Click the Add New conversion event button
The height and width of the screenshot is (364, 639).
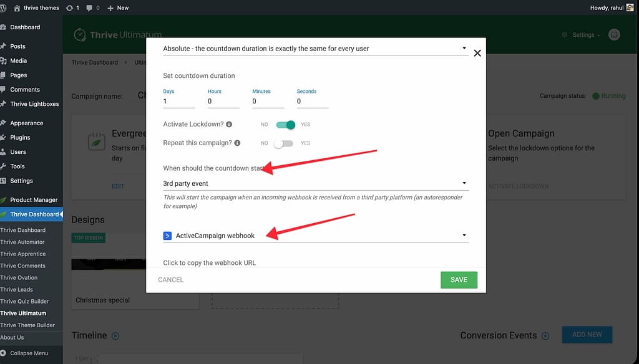(x=587, y=335)
